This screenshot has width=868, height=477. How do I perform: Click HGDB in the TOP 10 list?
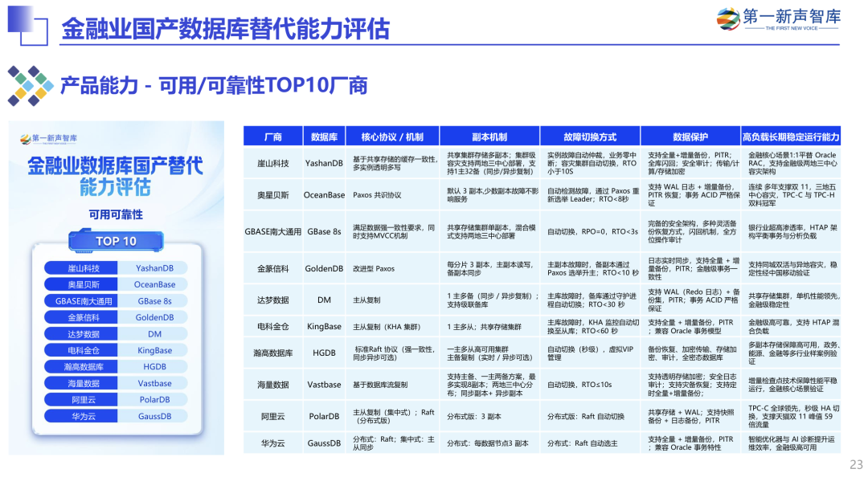coord(154,366)
